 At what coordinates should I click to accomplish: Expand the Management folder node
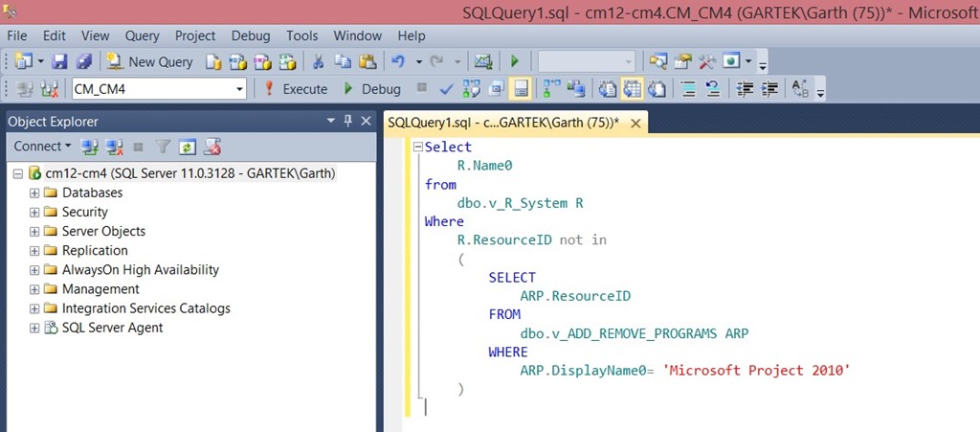pyautogui.click(x=34, y=290)
